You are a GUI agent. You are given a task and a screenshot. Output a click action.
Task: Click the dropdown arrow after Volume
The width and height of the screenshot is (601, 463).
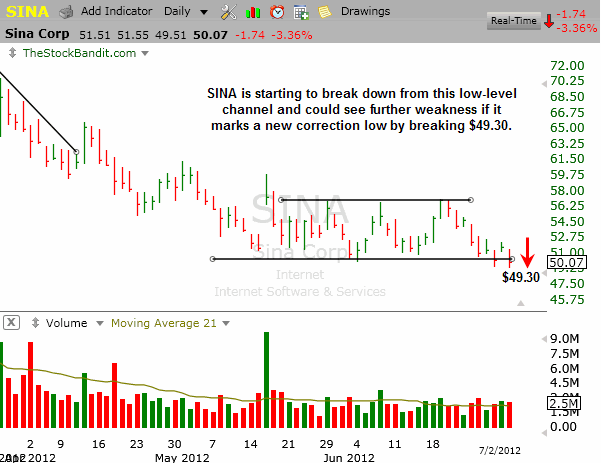tap(100, 323)
